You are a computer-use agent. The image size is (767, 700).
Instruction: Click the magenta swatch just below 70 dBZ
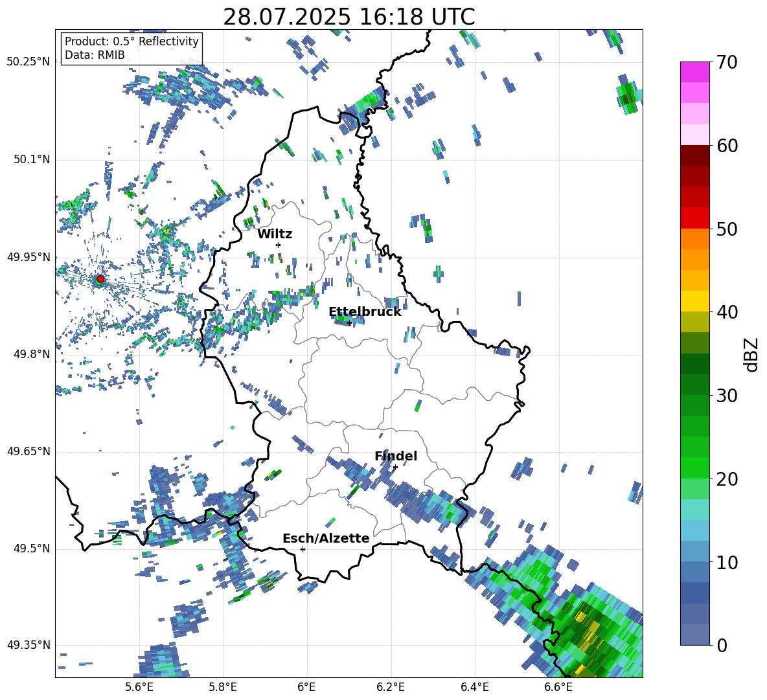tap(694, 72)
